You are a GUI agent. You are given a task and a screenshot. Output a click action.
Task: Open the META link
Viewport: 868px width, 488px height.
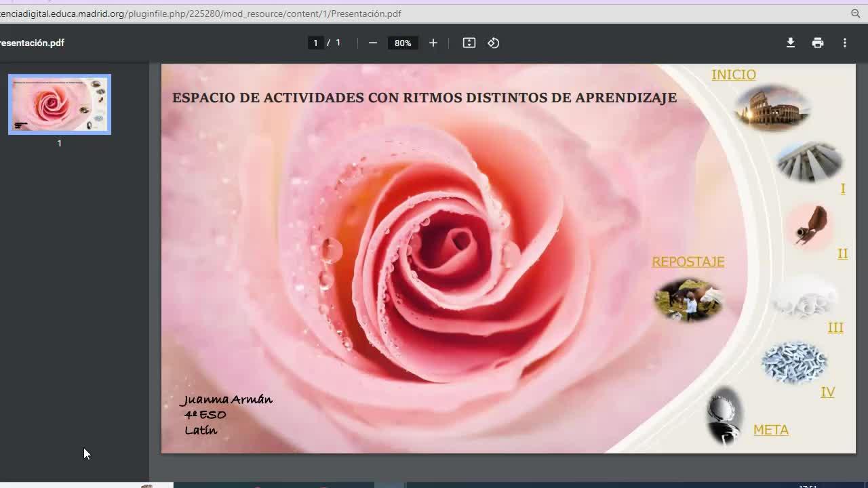(x=770, y=430)
